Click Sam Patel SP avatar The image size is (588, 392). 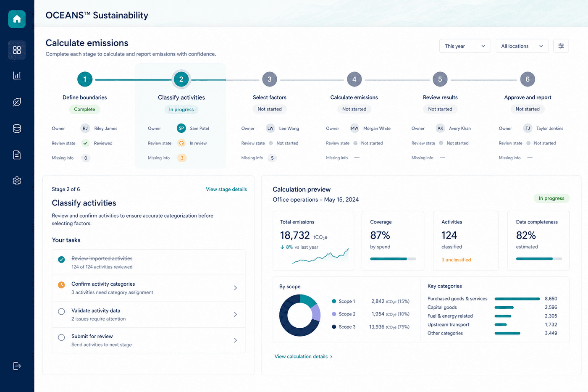click(x=181, y=128)
